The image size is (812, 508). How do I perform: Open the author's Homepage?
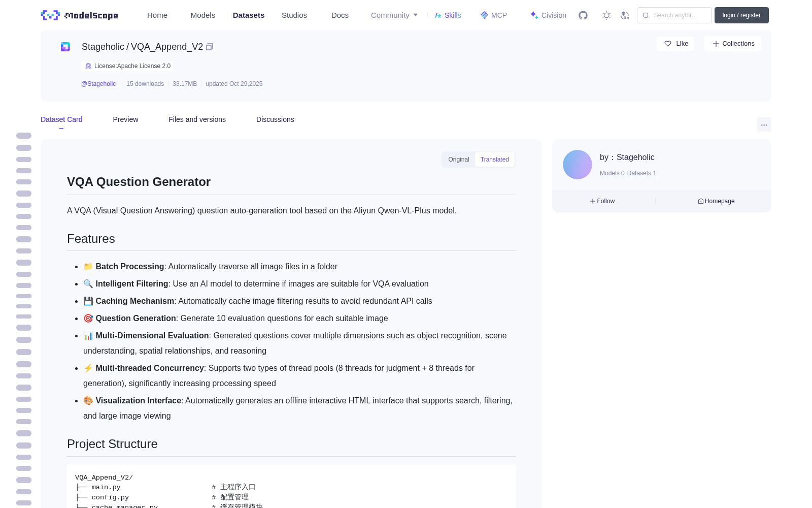coord(716,201)
